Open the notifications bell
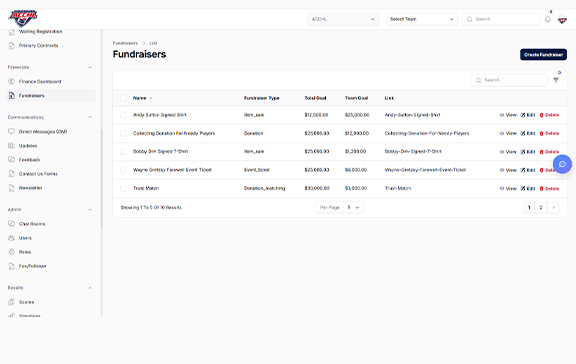576x364 pixels. click(x=547, y=19)
